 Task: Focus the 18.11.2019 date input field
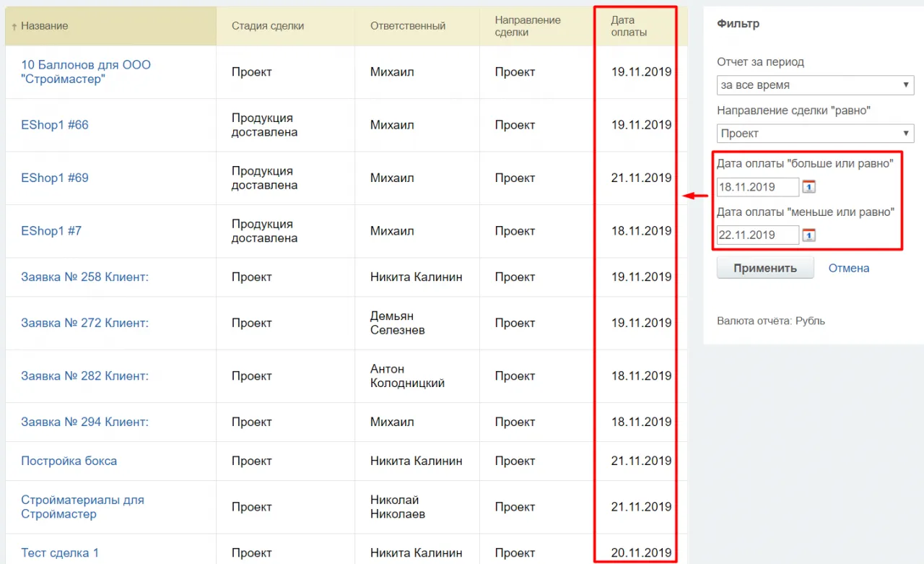(757, 187)
